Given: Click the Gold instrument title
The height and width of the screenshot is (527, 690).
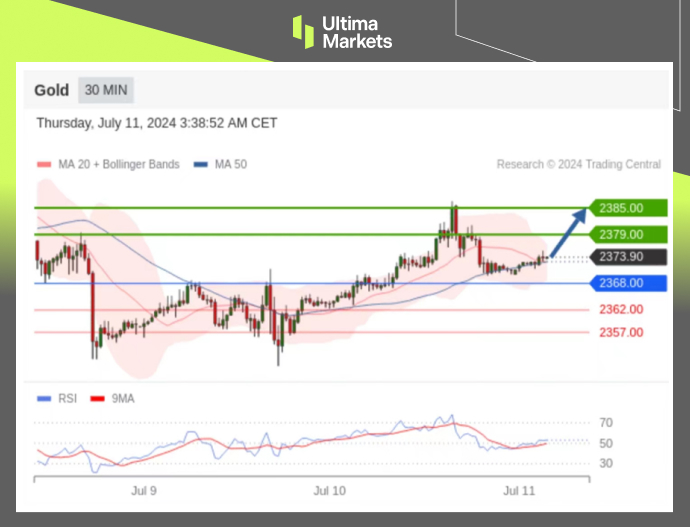Looking at the screenshot, I should (51, 90).
